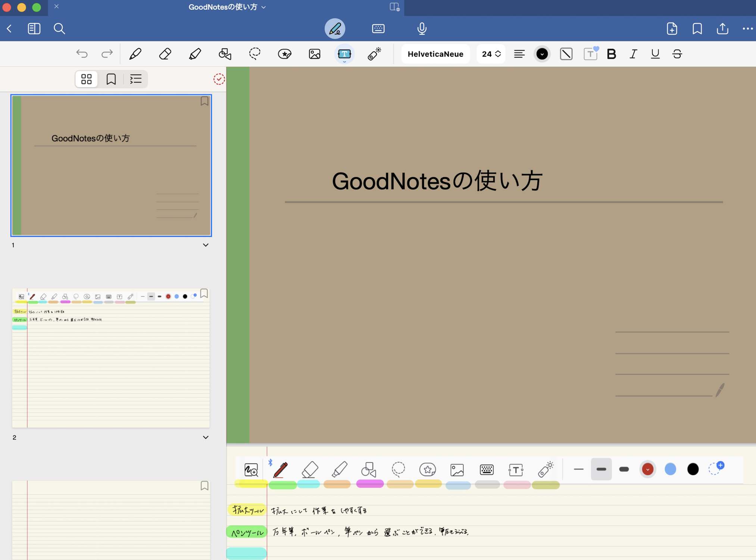This screenshot has width=756, height=560.
Task: Expand page 1 options chevron
Action: 206,245
